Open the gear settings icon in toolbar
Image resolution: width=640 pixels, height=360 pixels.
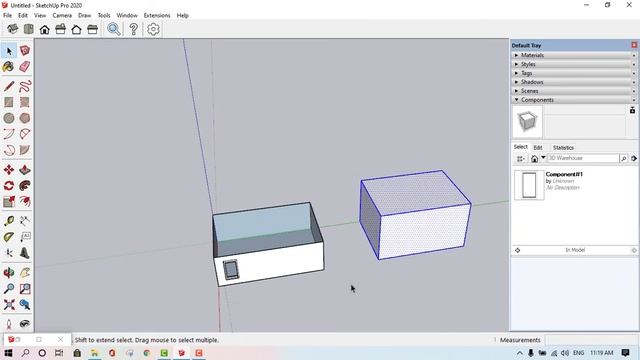pyautogui.click(x=153, y=29)
